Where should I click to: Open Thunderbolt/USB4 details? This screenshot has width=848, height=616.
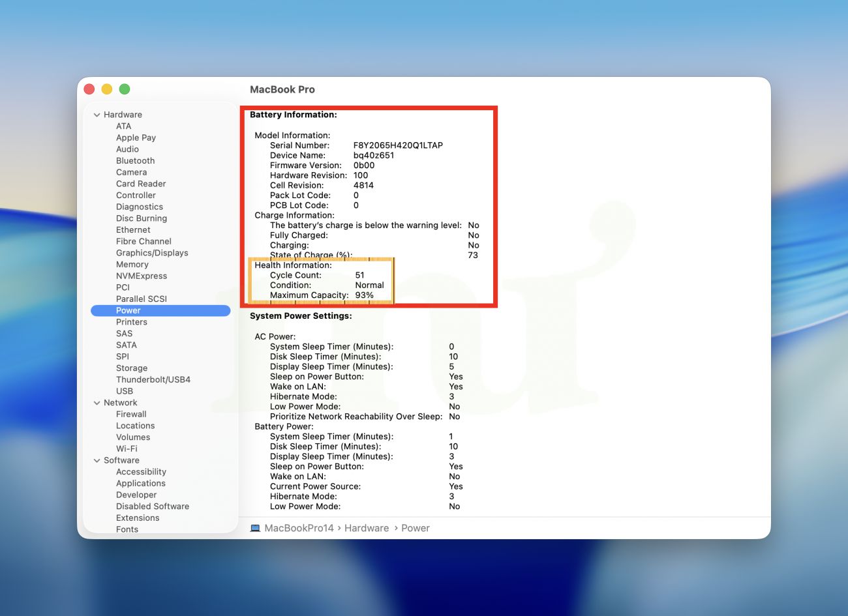click(153, 379)
